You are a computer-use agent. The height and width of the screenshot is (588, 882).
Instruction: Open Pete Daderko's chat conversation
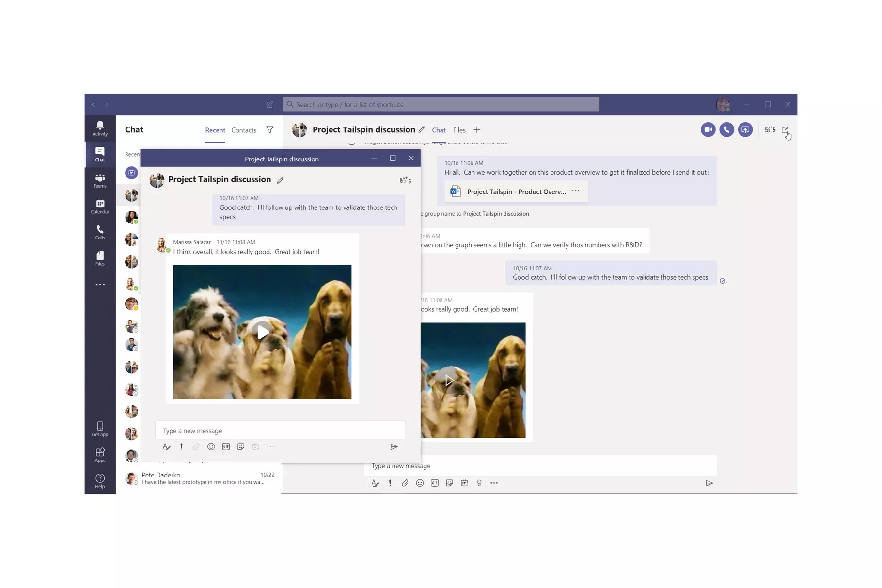click(x=204, y=478)
